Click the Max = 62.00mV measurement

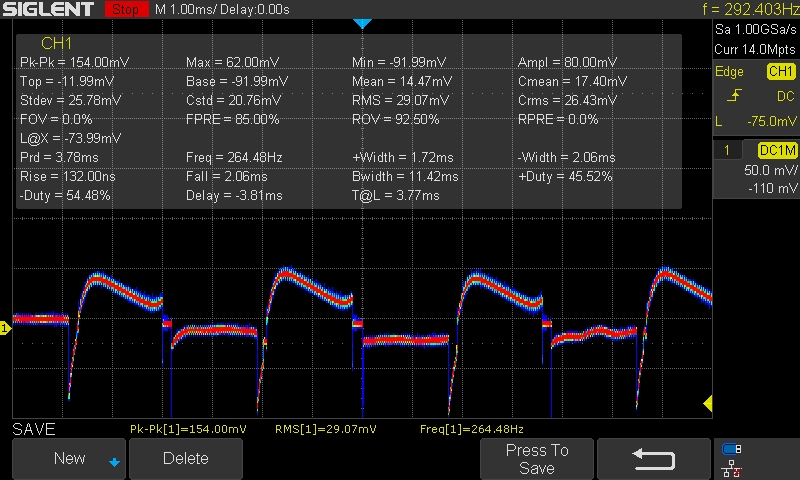click(x=232, y=62)
